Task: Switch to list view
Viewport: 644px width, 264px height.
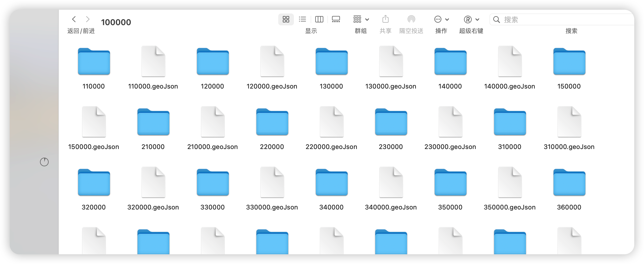Action: pyautogui.click(x=302, y=19)
